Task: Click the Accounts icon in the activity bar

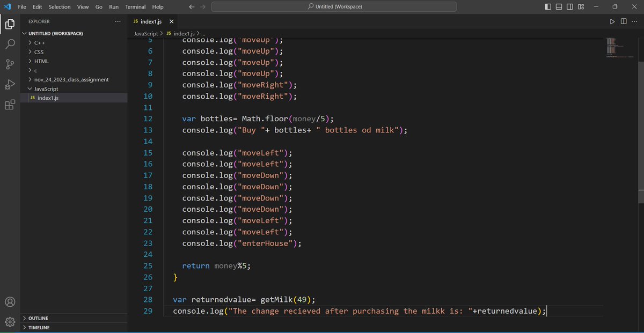Action: click(10, 301)
